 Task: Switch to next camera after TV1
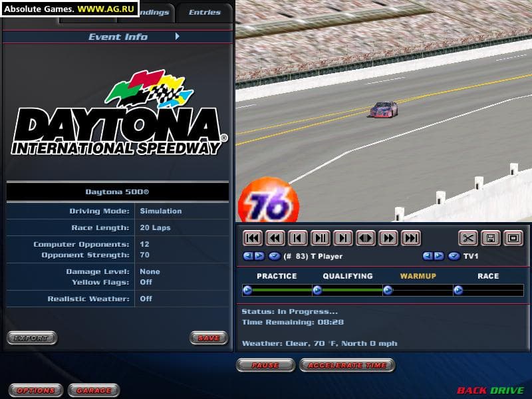[x=438, y=256]
